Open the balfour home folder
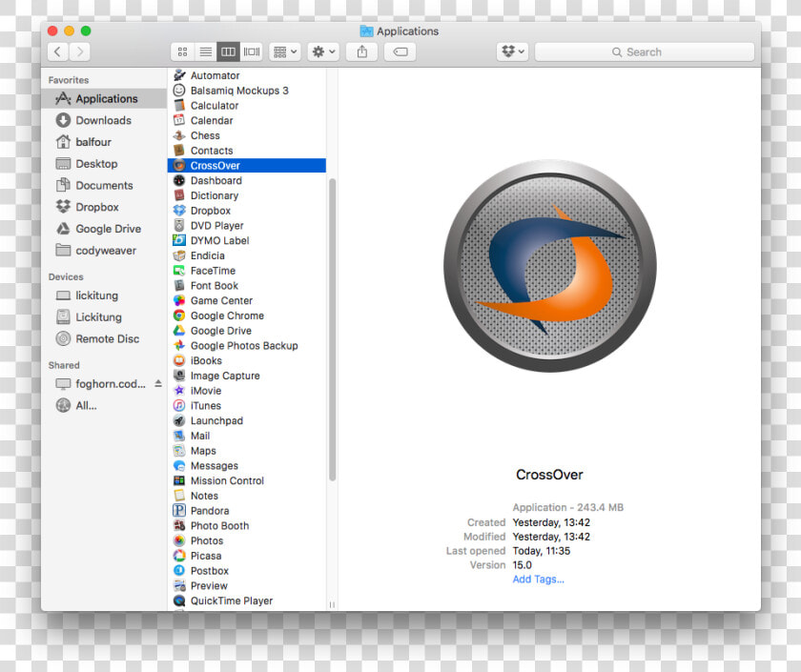 click(104, 142)
